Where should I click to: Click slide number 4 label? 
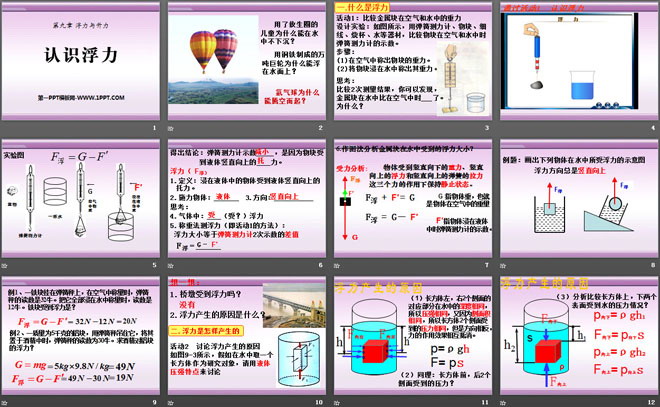click(653, 128)
